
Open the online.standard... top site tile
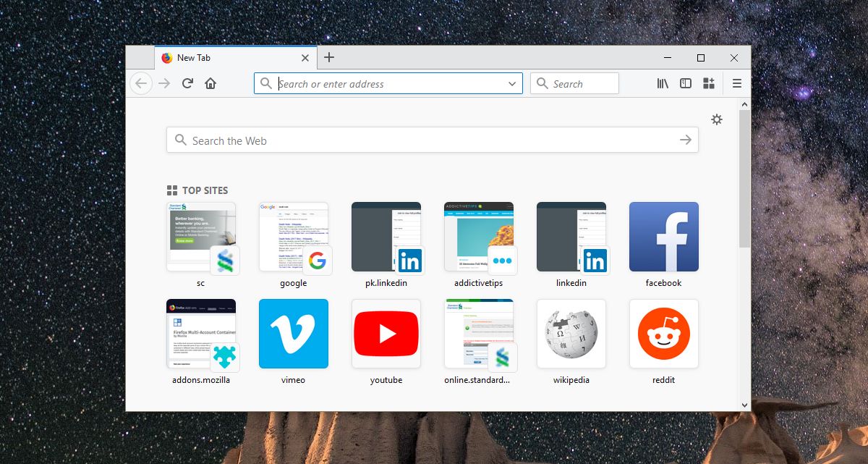pos(479,334)
